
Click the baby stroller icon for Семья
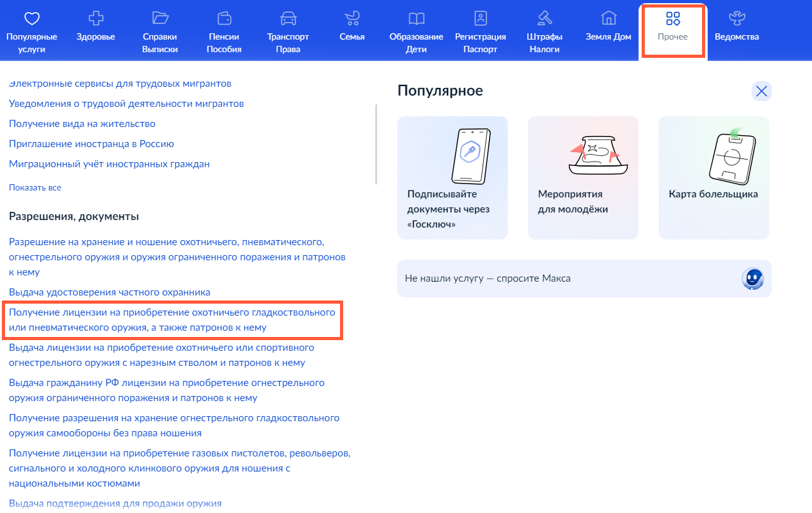click(352, 18)
